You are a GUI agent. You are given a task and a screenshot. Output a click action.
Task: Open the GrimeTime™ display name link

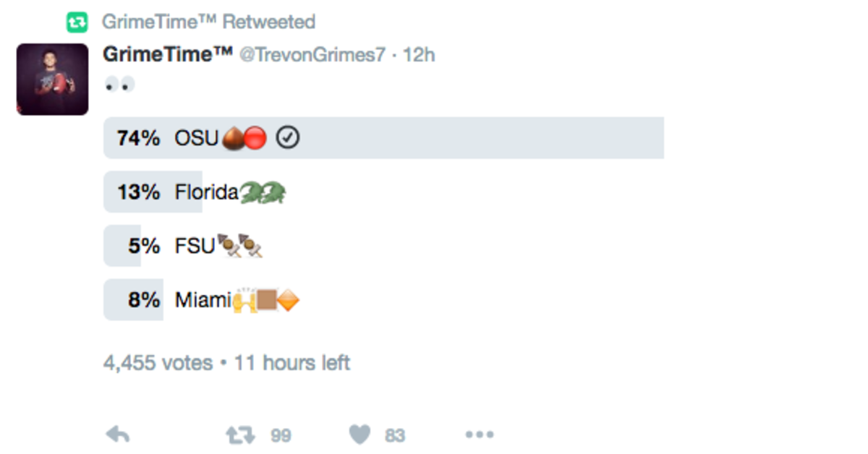[x=168, y=55]
